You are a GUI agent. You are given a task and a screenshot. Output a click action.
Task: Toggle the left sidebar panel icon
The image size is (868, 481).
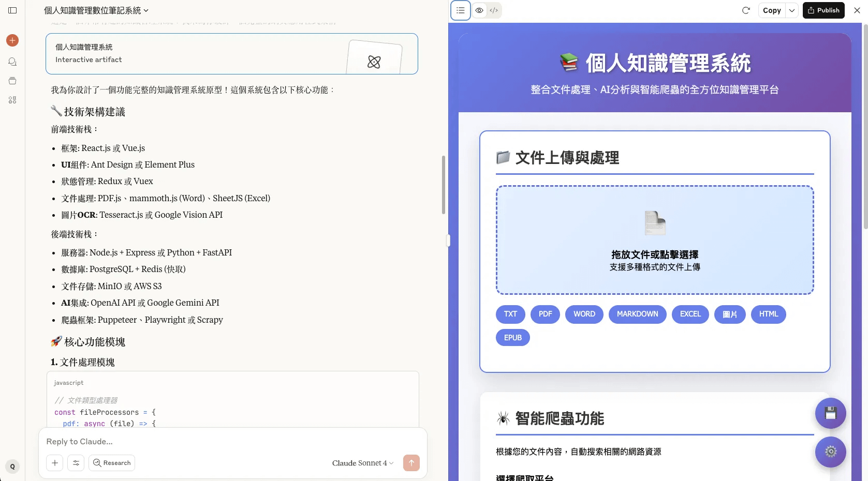coord(12,10)
